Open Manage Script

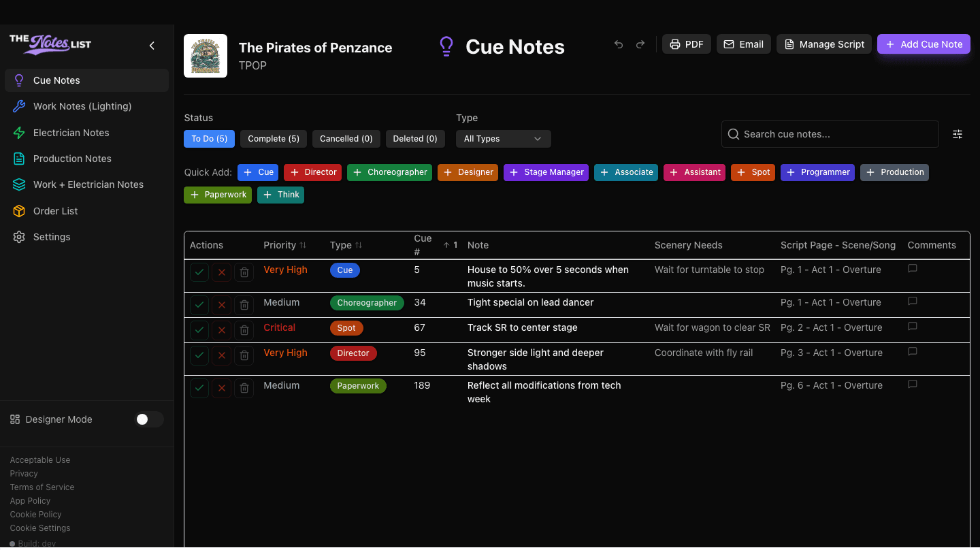click(x=824, y=44)
